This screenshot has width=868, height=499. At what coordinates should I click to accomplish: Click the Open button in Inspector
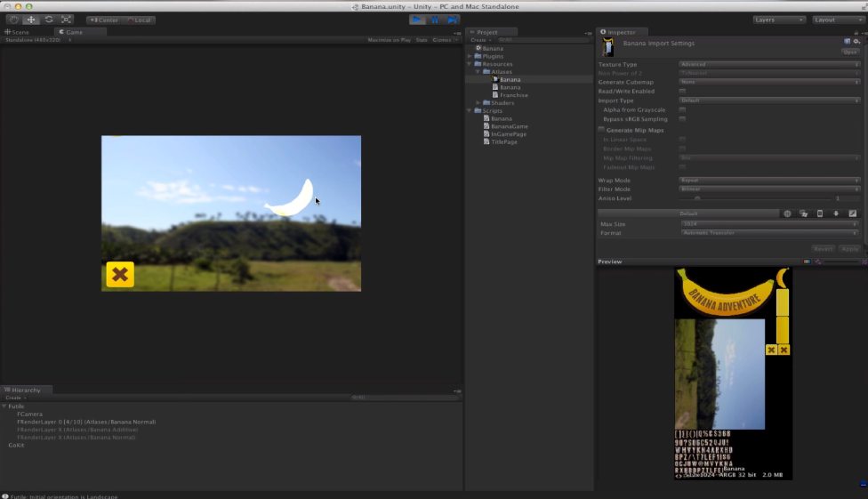(x=849, y=52)
